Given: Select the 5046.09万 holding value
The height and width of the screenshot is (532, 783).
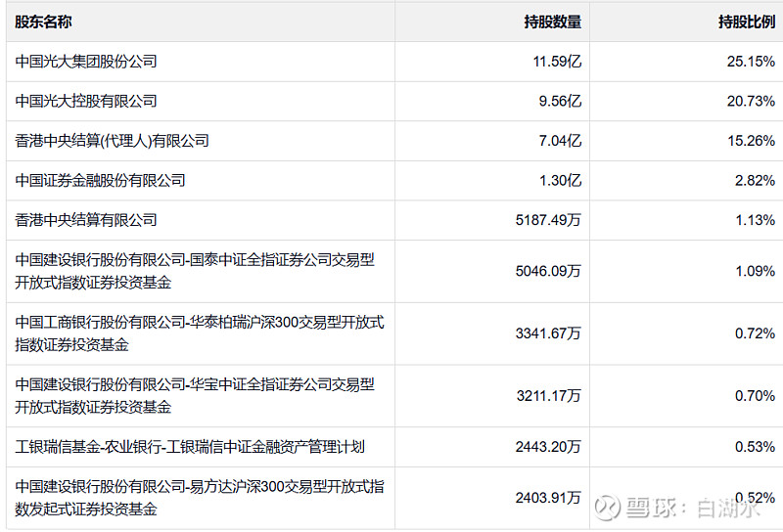Looking at the screenshot, I should coord(548,271).
